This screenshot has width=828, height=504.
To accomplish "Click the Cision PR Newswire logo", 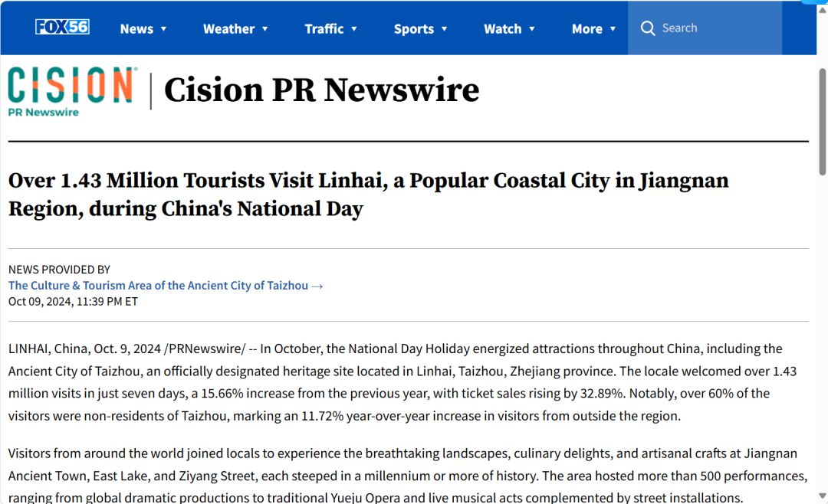I will [x=73, y=91].
